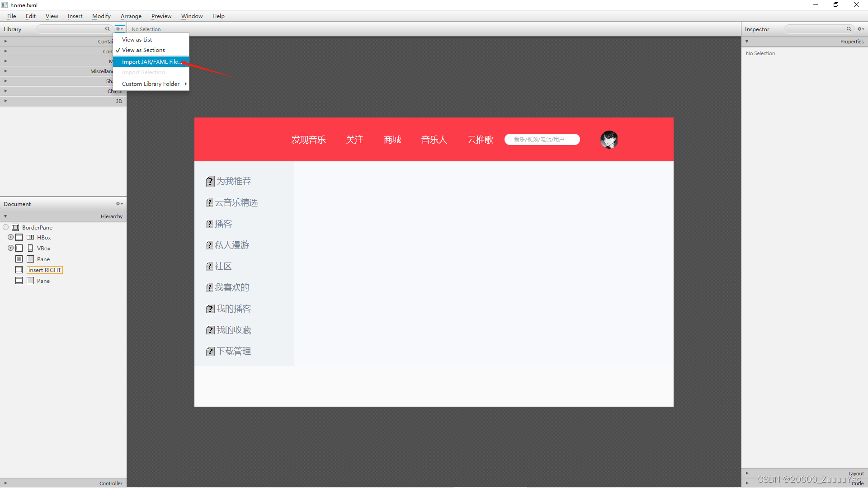Collapse the BorderPane tree node
The width and height of the screenshot is (868, 488).
click(6, 227)
